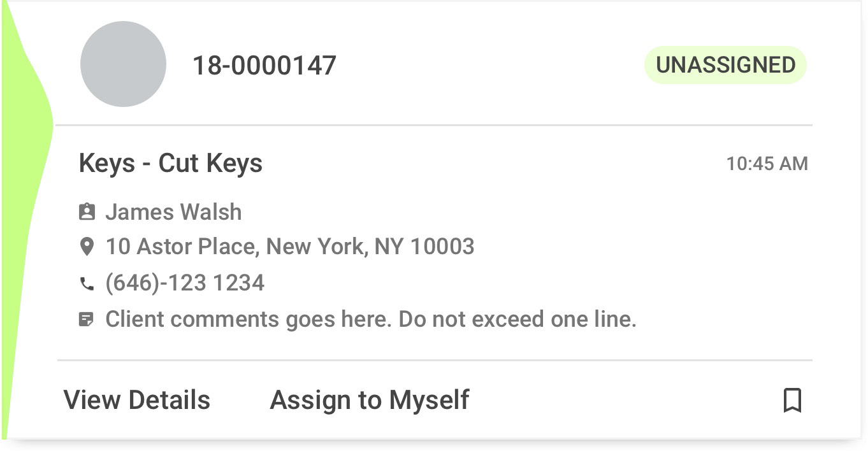
Task: Click the divider line above View Details
Action: tap(434, 360)
